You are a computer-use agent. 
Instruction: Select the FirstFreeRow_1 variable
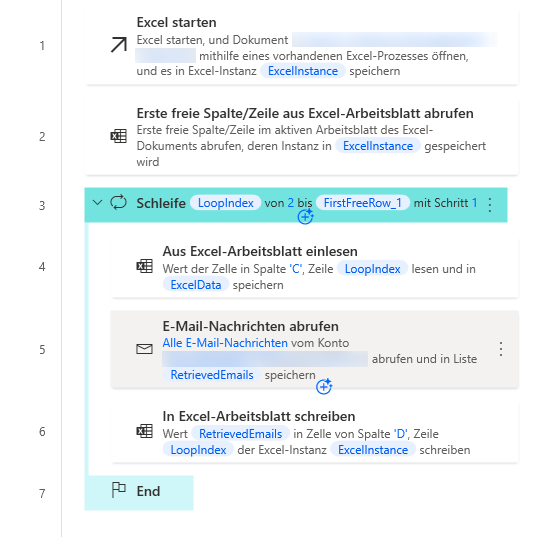[x=362, y=203]
